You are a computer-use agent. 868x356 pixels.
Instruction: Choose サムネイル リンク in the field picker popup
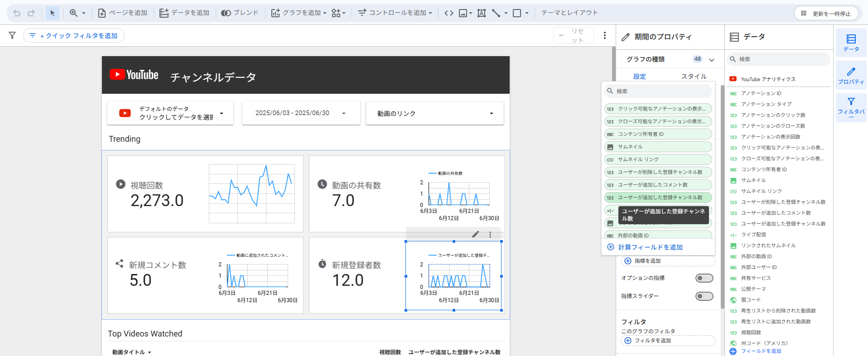point(658,159)
